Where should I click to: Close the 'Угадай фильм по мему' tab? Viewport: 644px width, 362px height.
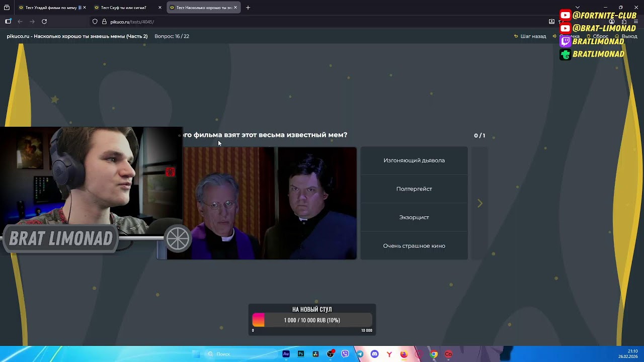[x=85, y=8]
